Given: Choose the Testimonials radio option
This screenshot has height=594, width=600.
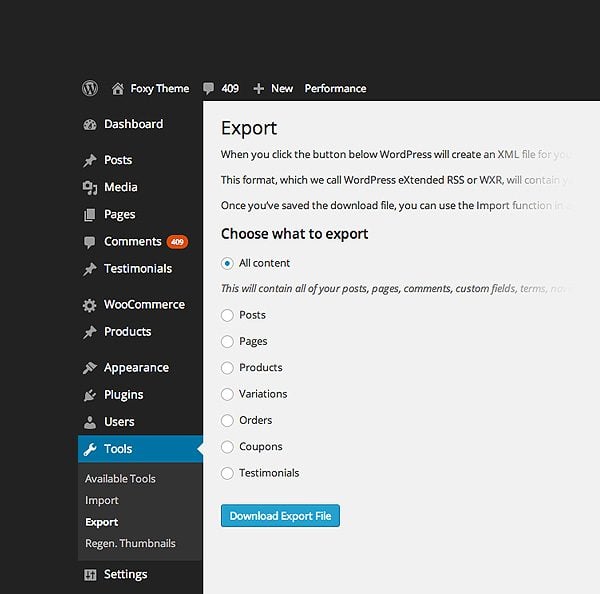Looking at the screenshot, I should 227,473.
